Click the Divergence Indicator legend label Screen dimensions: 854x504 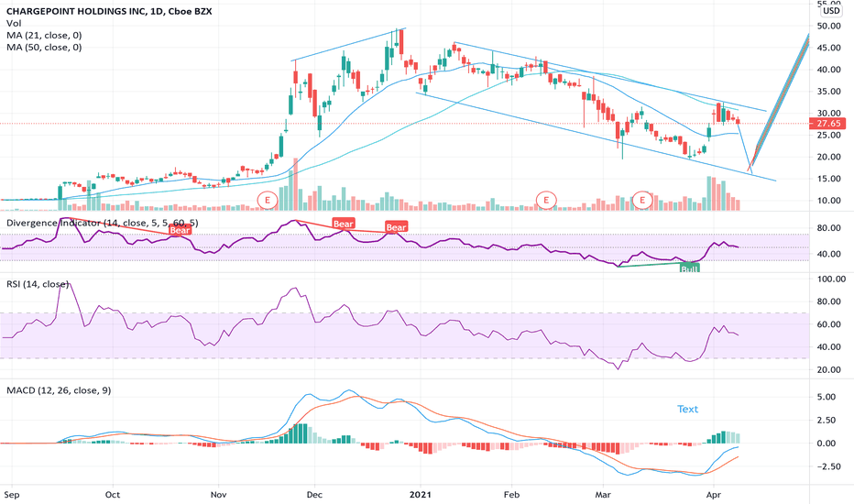point(103,223)
